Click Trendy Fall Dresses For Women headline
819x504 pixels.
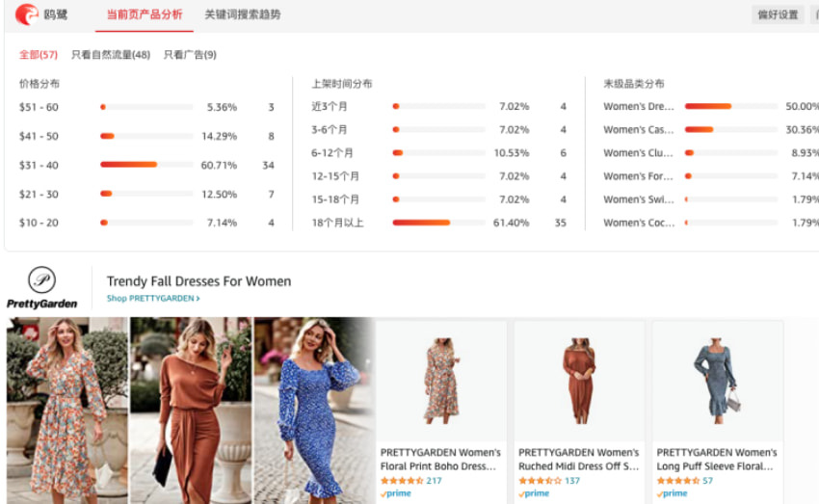(199, 281)
